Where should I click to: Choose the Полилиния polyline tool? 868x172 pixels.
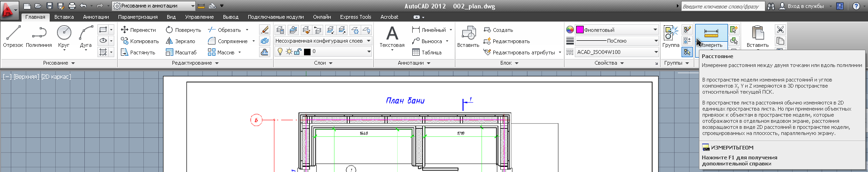[x=39, y=36]
